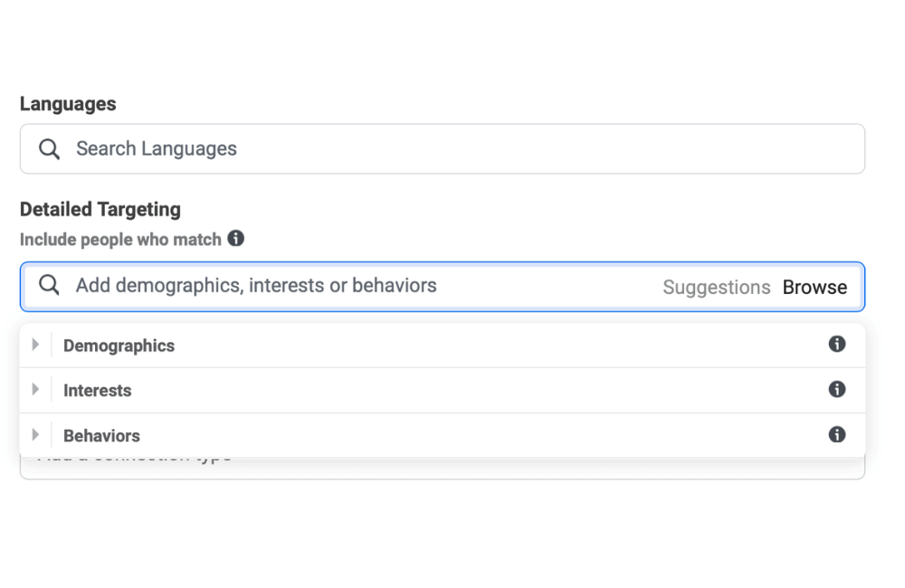Click the magnifier icon in Search Languages field
This screenshot has height=588, width=905.
point(49,147)
